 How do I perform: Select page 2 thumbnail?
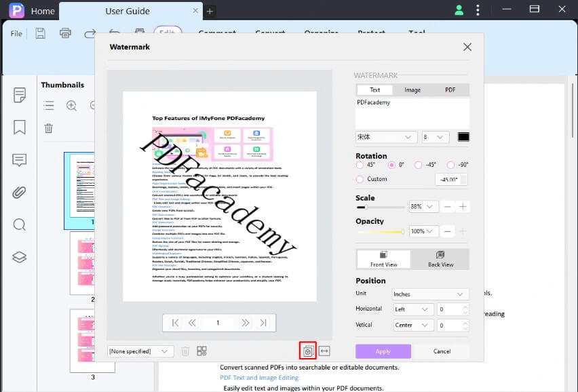(83, 263)
